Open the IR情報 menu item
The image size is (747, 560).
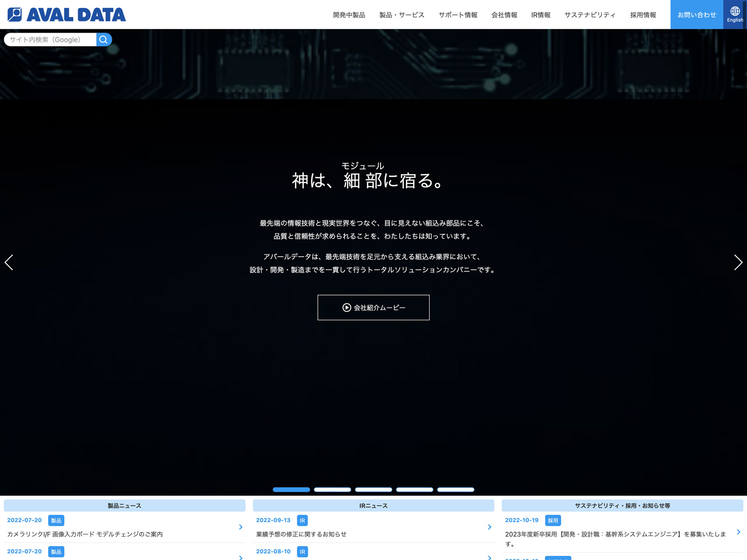[541, 15]
